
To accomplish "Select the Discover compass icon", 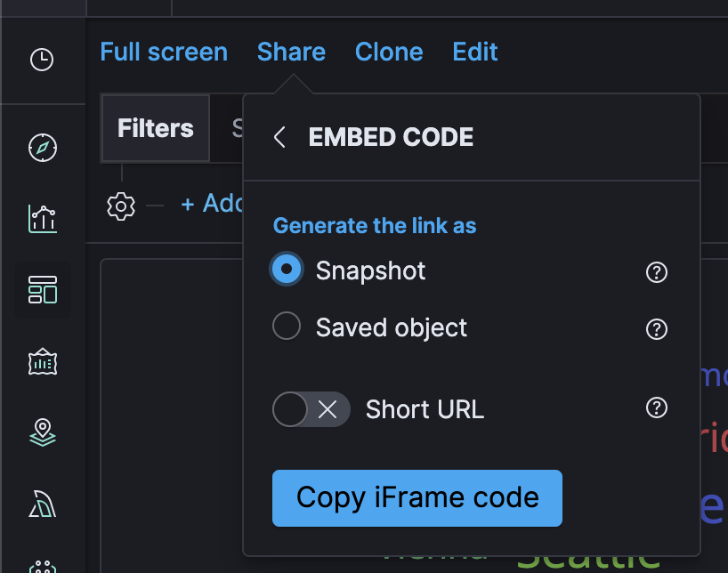I will 43,148.
